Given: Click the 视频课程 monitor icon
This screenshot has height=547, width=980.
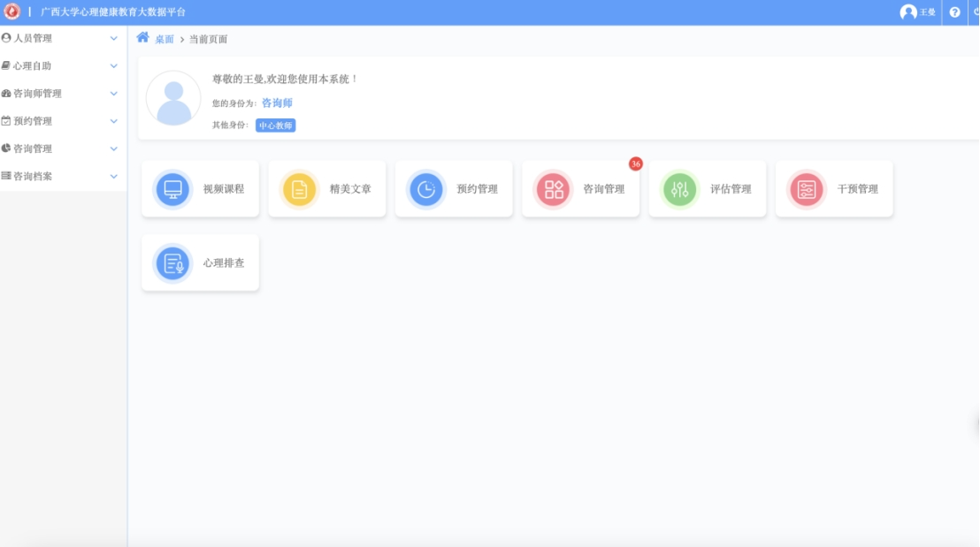Looking at the screenshot, I should coord(173,189).
